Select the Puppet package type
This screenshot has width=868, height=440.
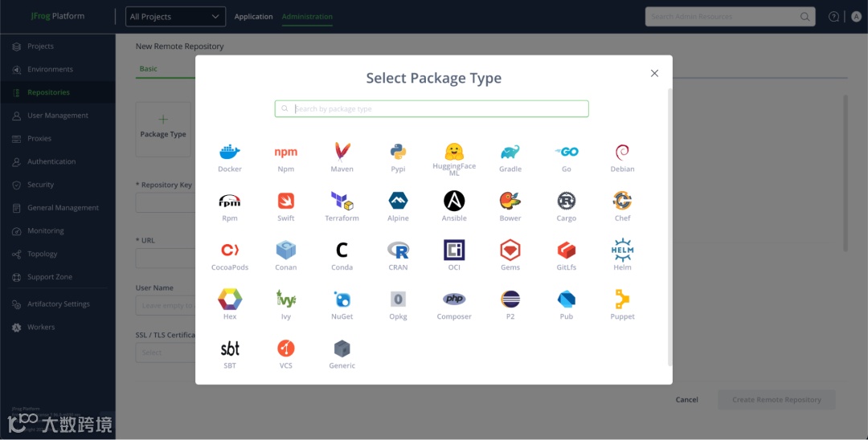[x=622, y=306]
